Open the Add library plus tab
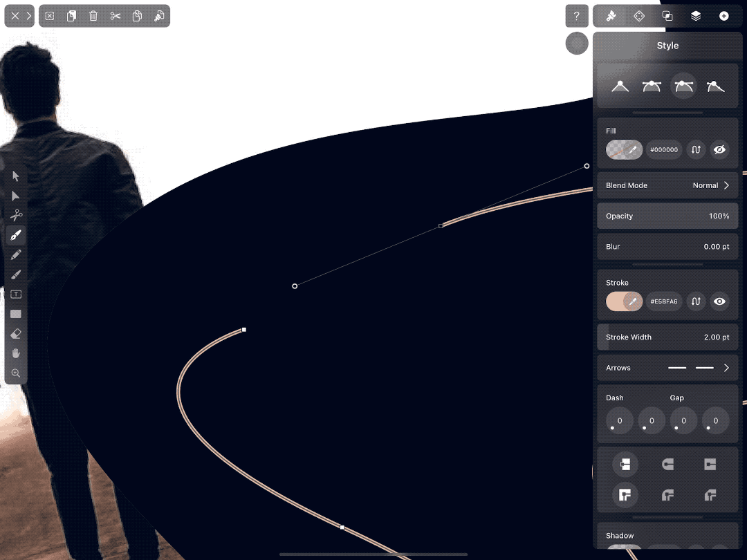Screen dimensions: 747x560 tap(723, 16)
